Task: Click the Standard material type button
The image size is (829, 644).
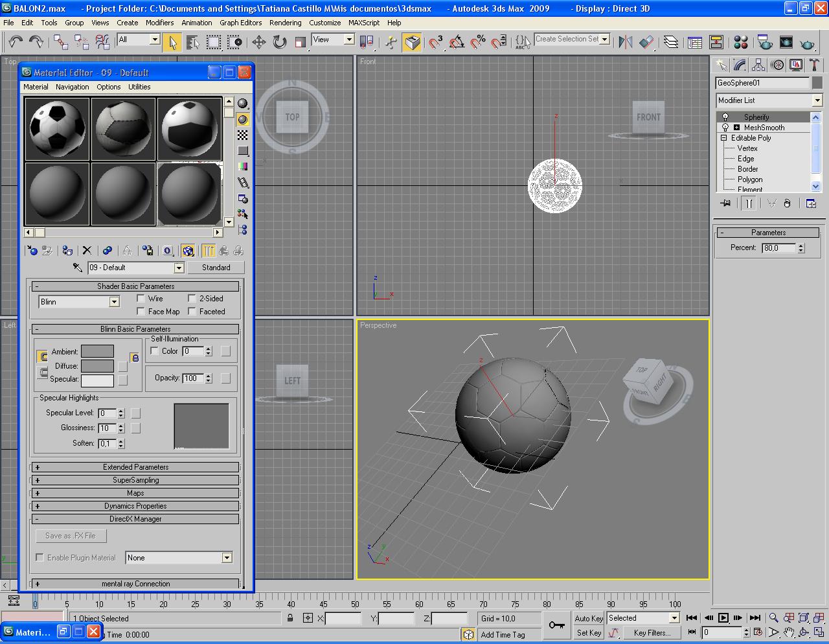Action: [x=216, y=268]
